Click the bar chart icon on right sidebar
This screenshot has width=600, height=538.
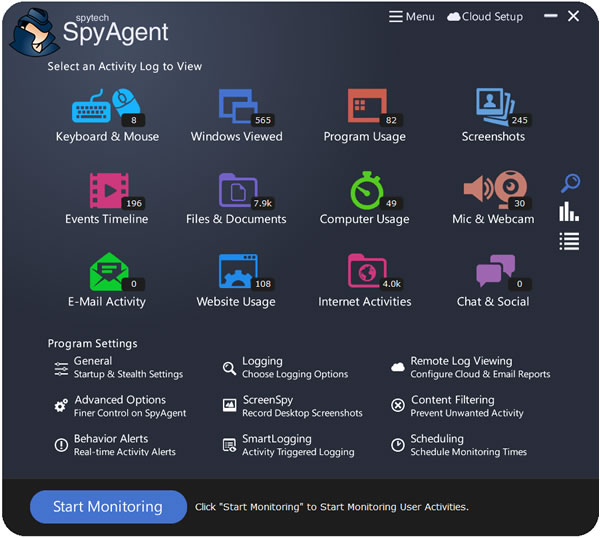tap(569, 211)
